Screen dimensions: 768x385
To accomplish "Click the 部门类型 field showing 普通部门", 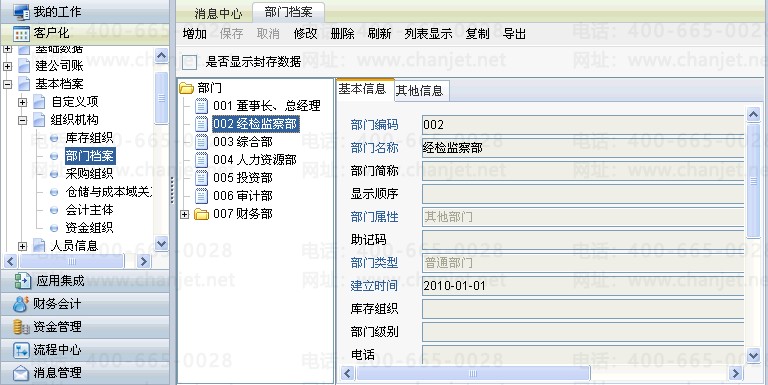I will [583, 263].
